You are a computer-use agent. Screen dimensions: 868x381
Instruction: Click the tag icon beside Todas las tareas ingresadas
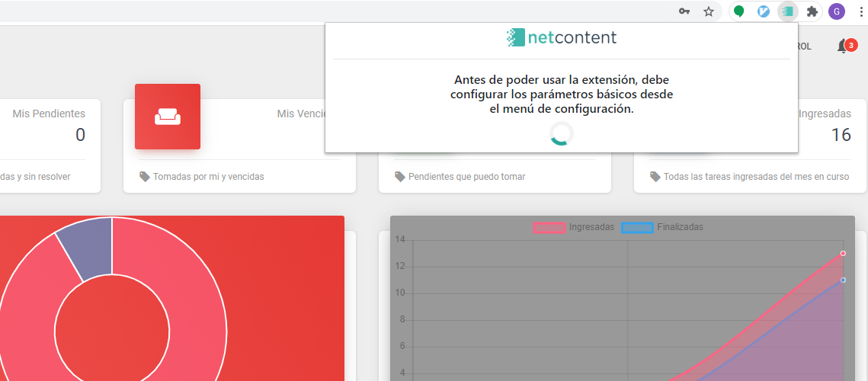coord(655,177)
